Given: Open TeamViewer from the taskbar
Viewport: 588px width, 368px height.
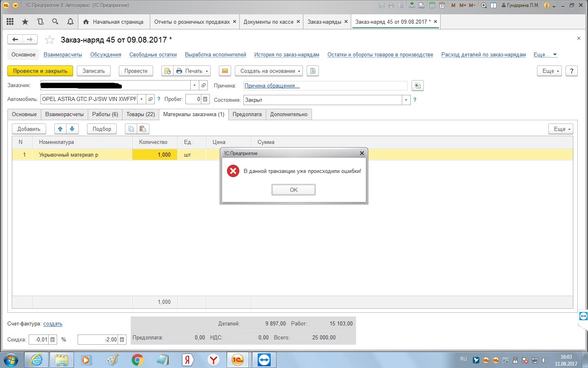Looking at the screenshot, I should [x=264, y=360].
